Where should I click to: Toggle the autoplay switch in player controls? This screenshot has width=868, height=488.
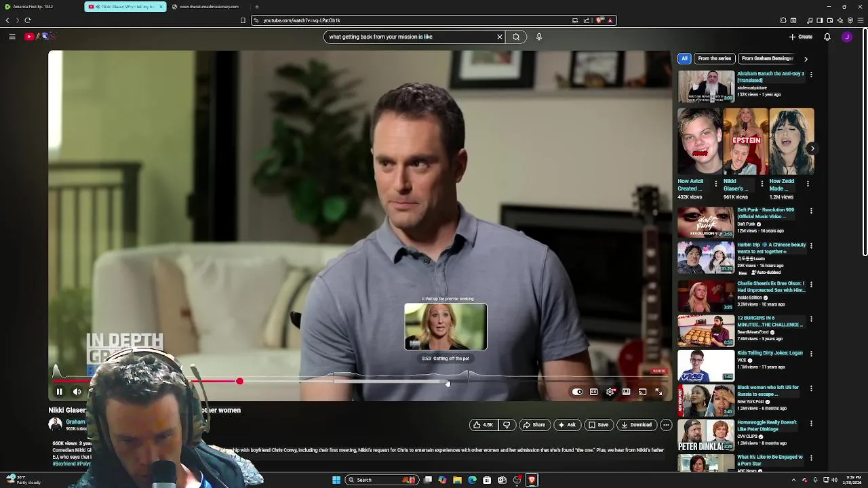577,392
